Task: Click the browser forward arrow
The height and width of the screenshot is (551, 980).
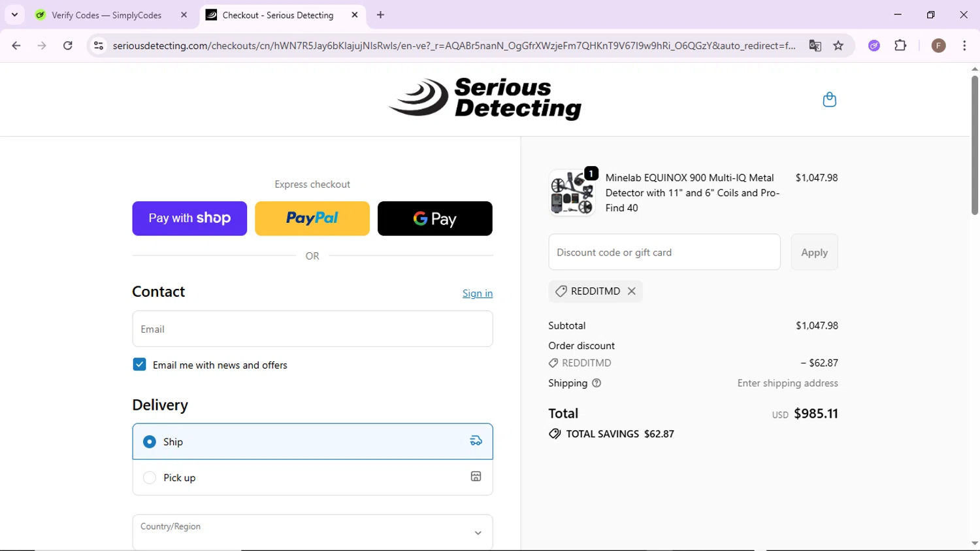Action: coord(42,46)
